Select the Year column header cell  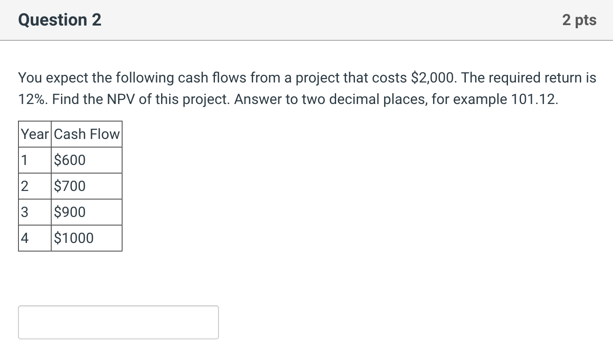click(35, 134)
